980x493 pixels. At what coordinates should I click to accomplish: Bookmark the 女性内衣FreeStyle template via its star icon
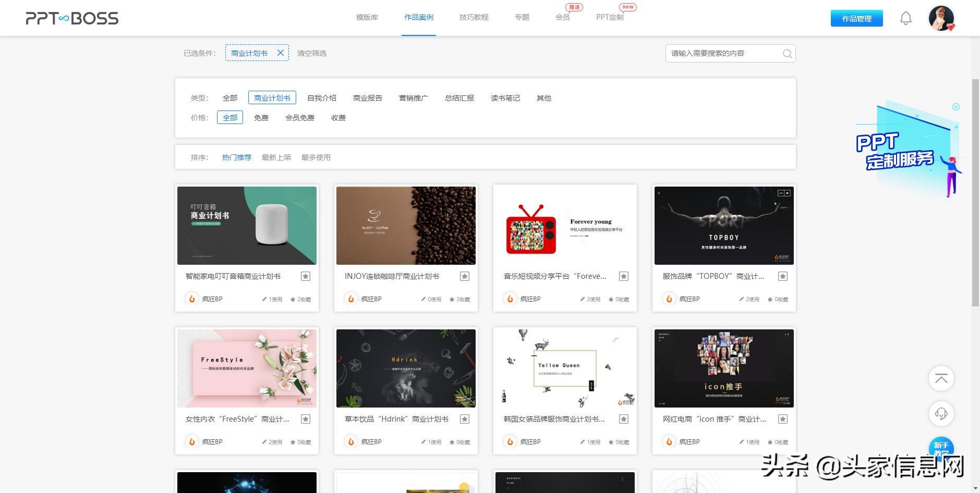point(306,418)
